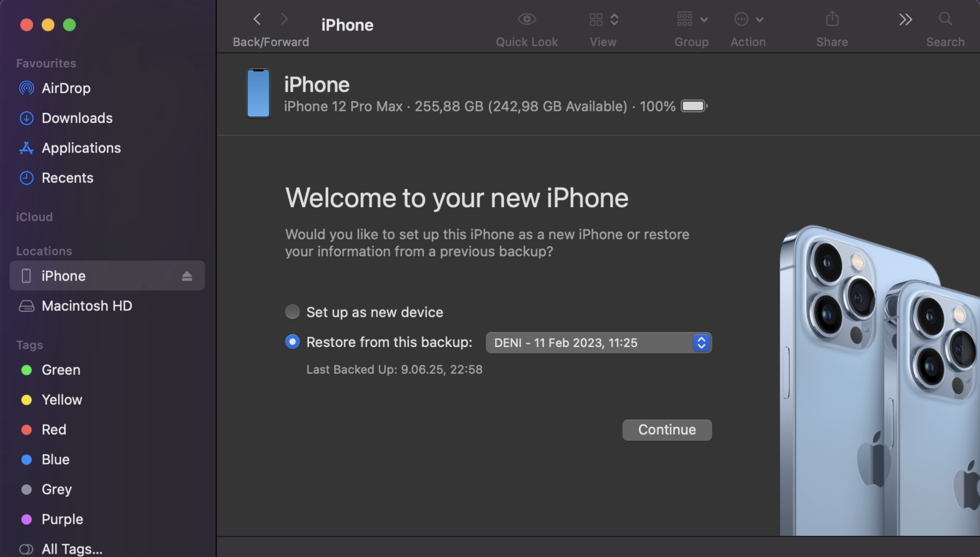
Task: Click the Continue button
Action: click(x=667, y=430)
